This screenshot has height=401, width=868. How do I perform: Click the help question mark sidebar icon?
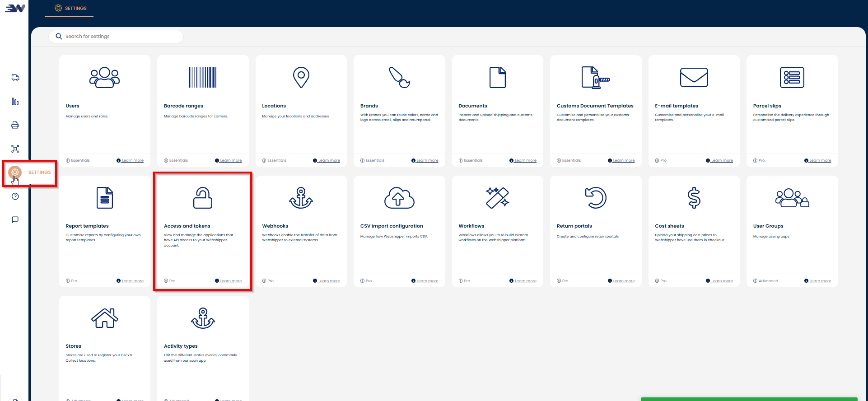click(15, 196)
